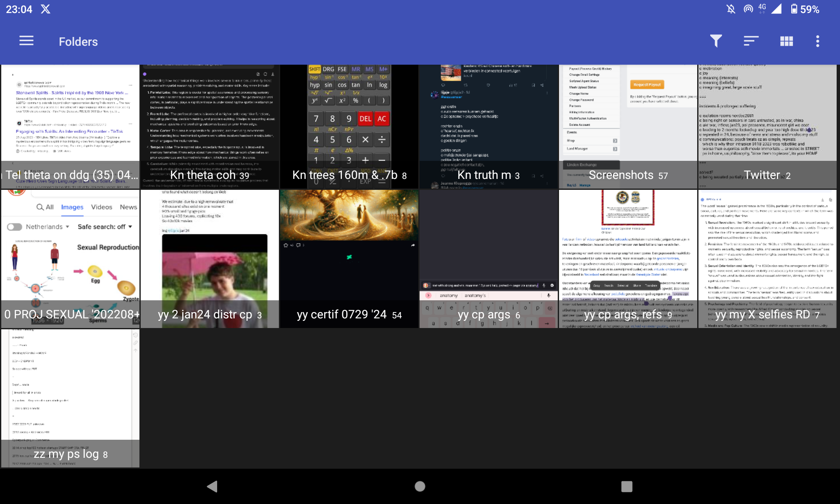
Task: Tap the mobile signal strength icon
Action: [776, 9]
